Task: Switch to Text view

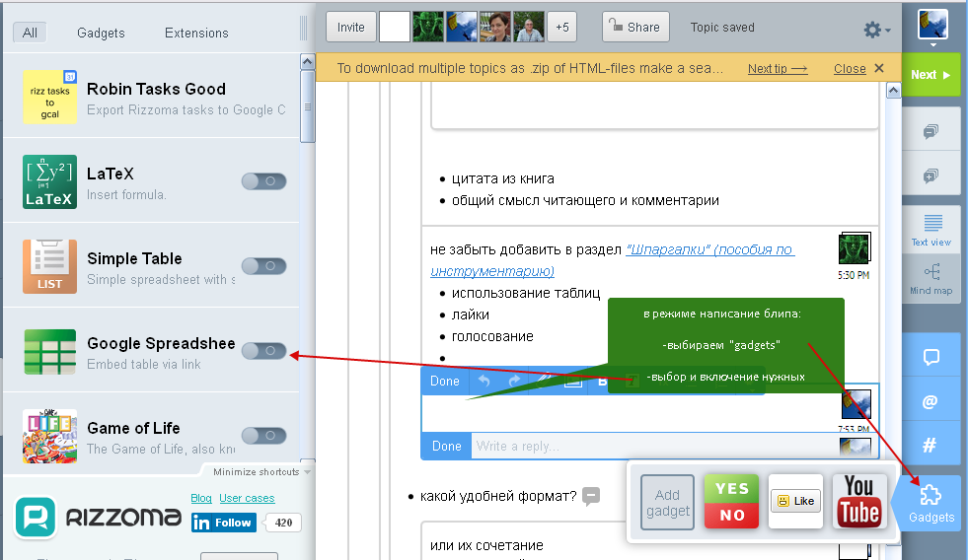Action: coord(931,229)
